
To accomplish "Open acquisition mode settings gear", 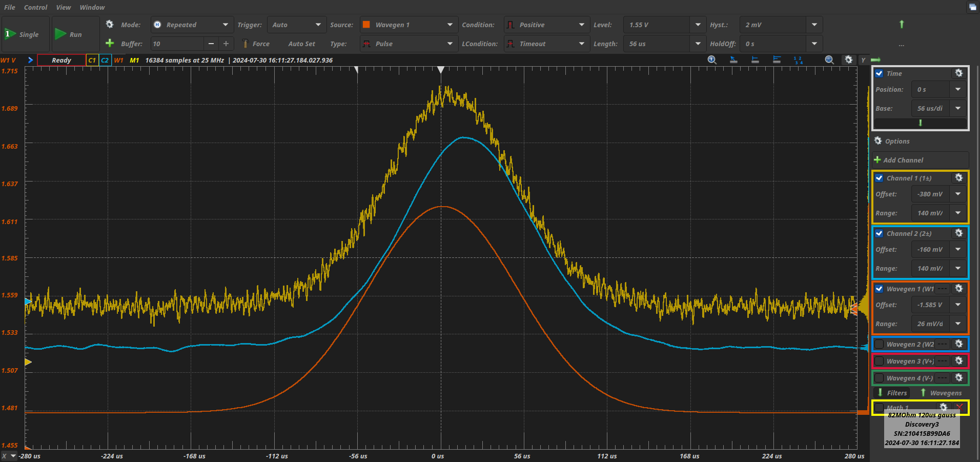I will coord(110,24).
